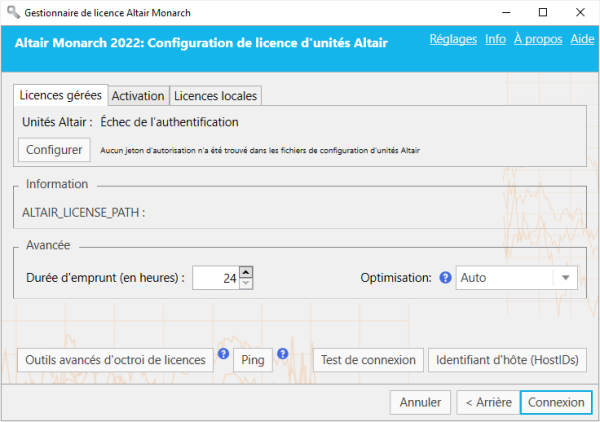The width and height of the screenshot is (600, 422).
Task: Go back with the Arrière button
Action: [x=488, y=402]
